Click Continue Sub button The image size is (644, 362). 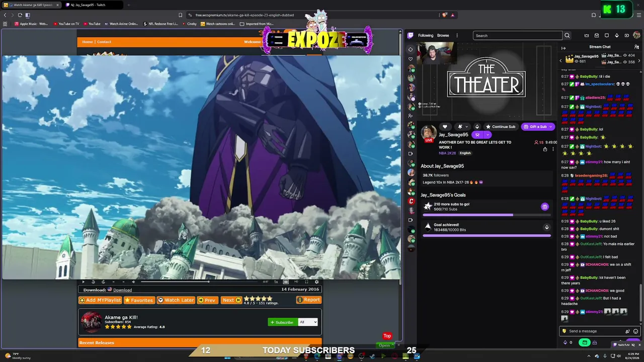click(500, 127)
